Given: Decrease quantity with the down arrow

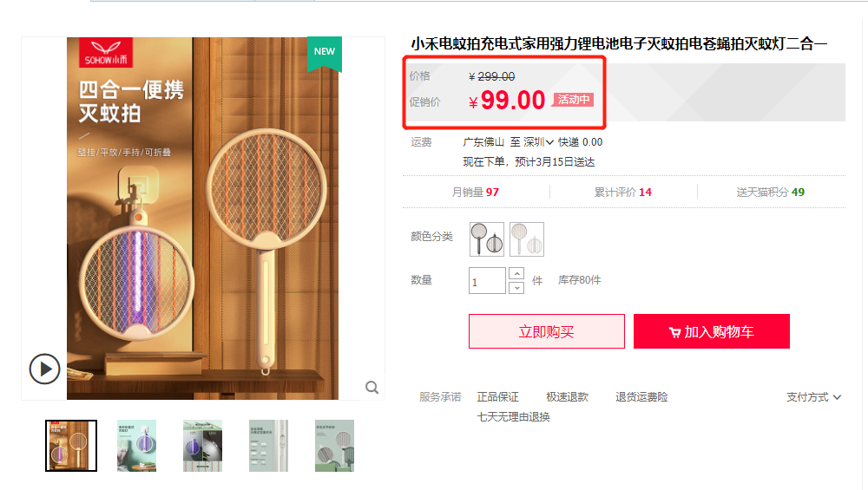Looking at the screenshot, I should pyautogui.click(x=516, y=288).
